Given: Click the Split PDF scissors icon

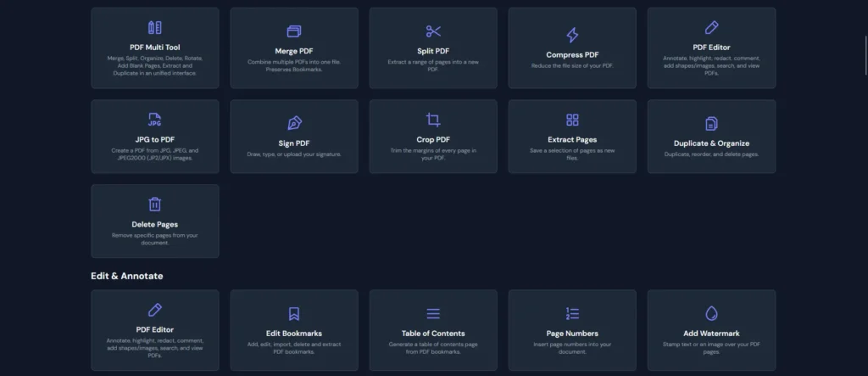Looking at the screenshot, I should point(433,31).
